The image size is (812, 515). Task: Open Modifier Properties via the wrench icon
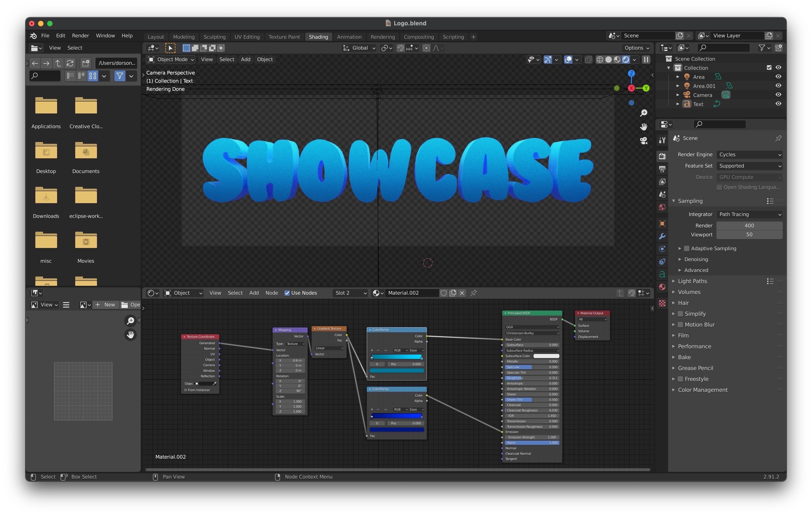coord(662,237)
